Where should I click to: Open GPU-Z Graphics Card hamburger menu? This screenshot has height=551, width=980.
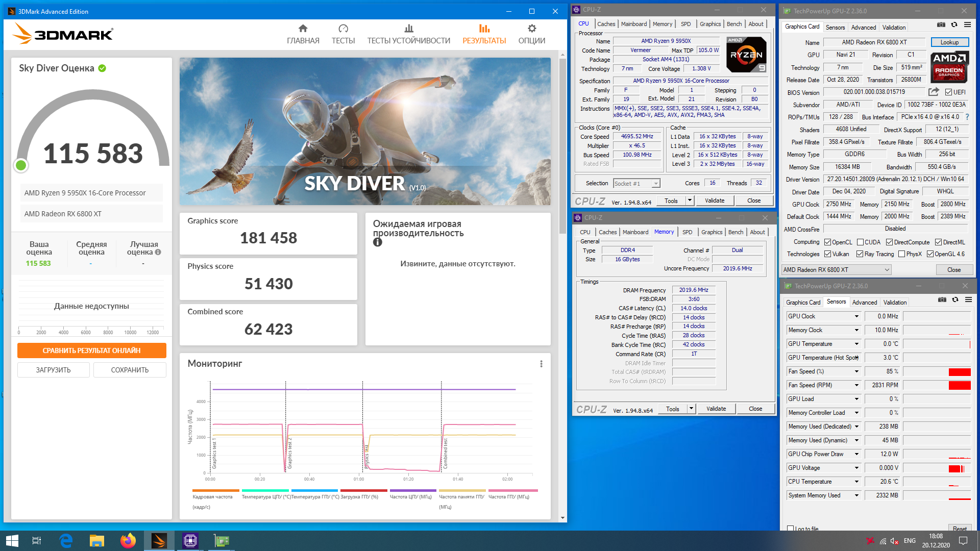pos(967,24)
